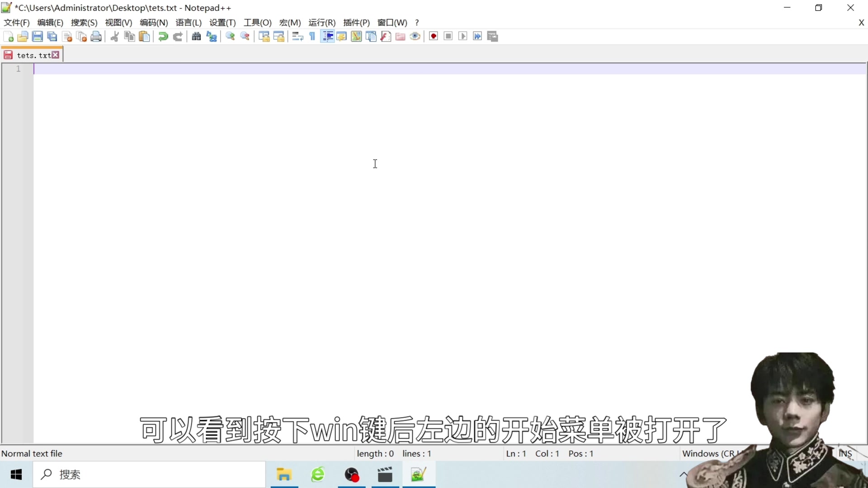Click the Print icon in the toolbar
868x488 pixels.
[x=96, y=37]
